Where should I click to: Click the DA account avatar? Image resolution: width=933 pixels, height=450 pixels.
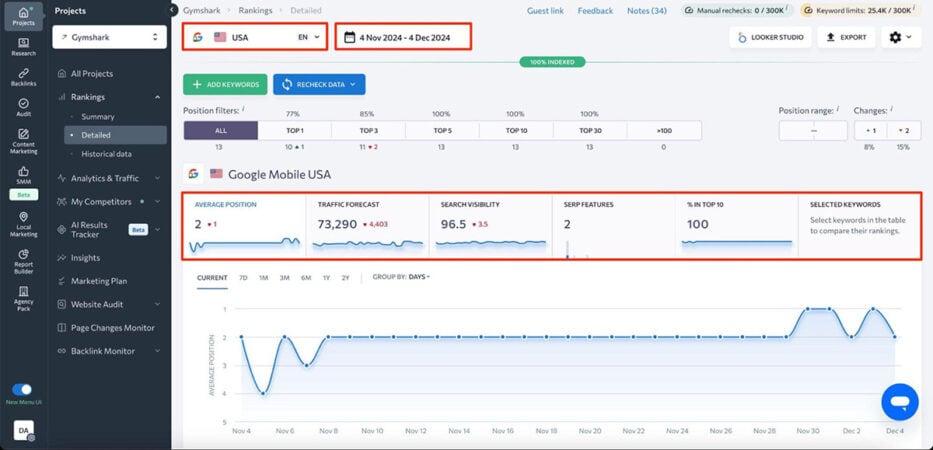pyautogui.click(x=24, y=430)
